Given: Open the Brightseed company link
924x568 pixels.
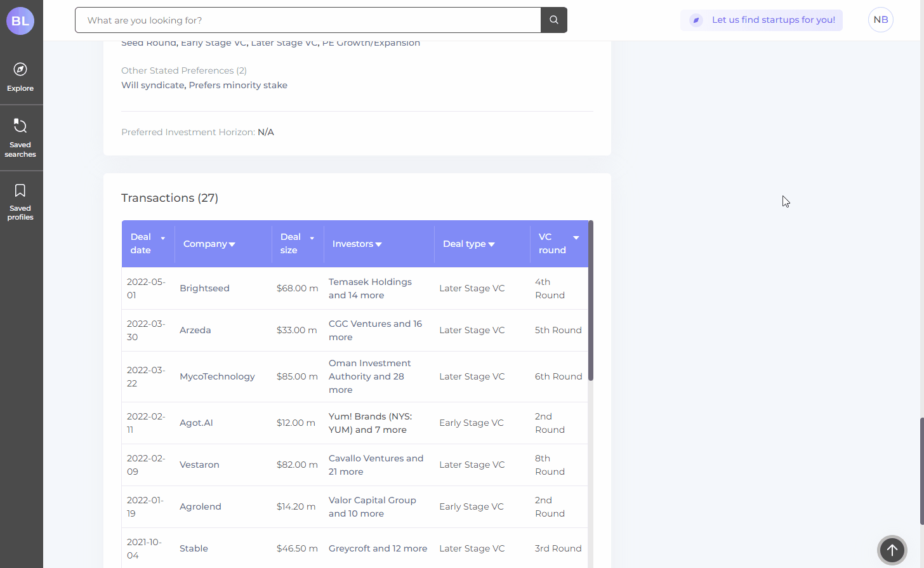Looking at the screenshot, I should 204,288.
